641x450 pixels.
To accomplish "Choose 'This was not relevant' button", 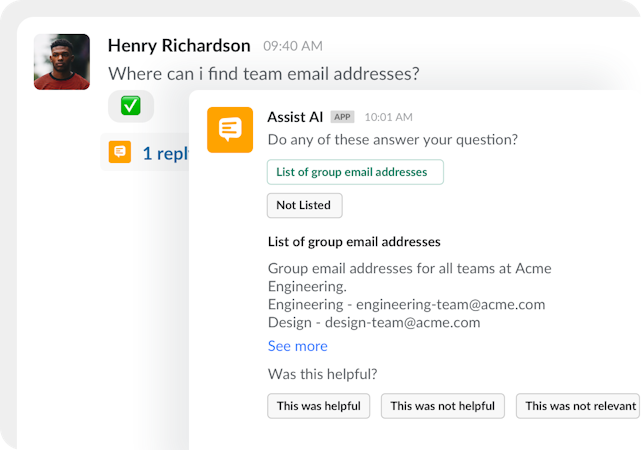I will click(580, 406).
